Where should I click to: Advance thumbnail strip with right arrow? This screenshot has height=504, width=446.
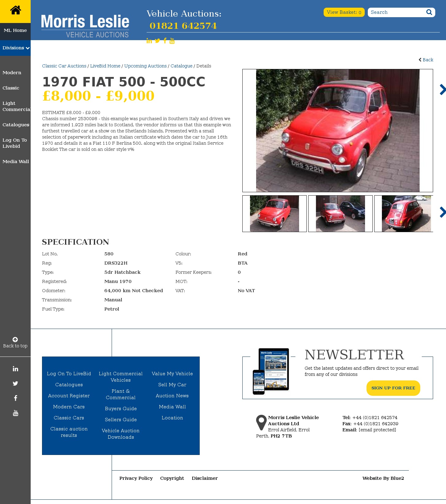(x=442, y=212)
